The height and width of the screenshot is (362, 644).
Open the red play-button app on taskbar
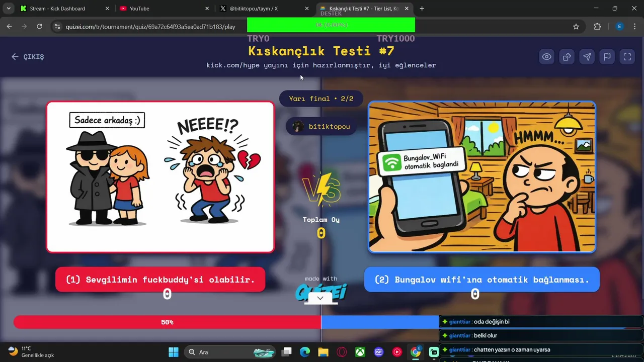click(397, 352)
